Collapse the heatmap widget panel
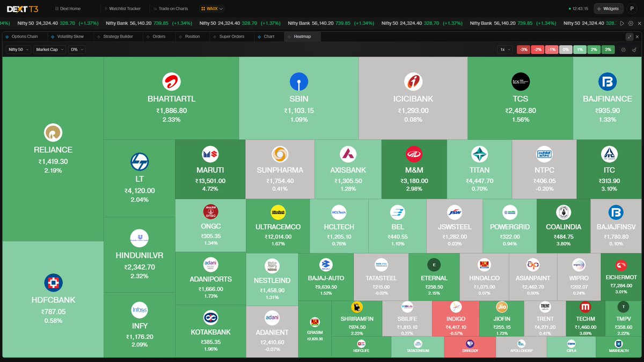This screenshot has width=644, height=362. point(629,36)
